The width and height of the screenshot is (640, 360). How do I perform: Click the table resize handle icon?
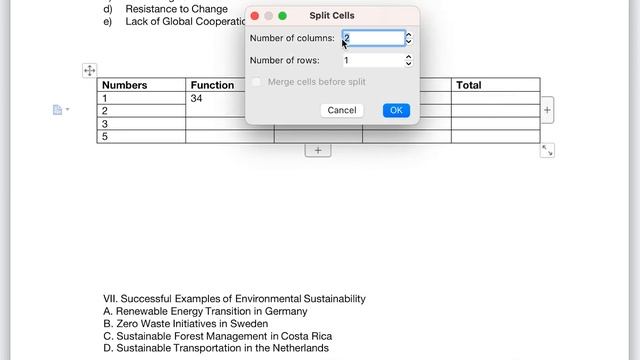[547, 151]
